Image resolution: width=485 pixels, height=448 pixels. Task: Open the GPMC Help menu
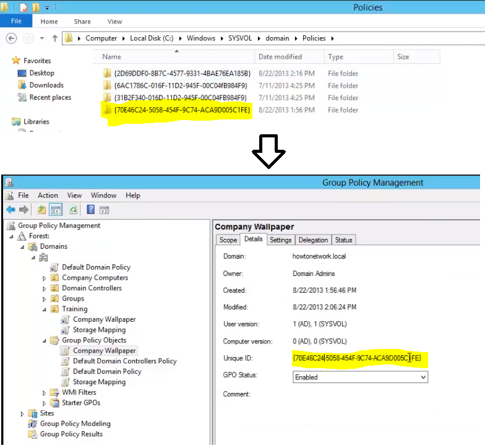pyautogui.click(x=132, y=196)
